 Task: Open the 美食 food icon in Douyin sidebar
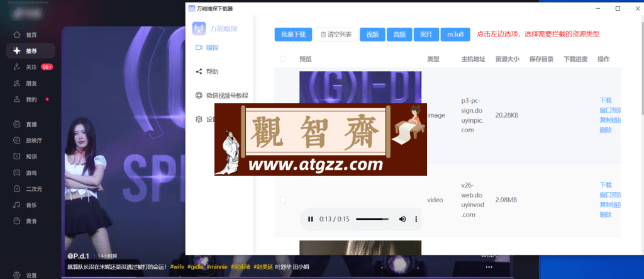tap(17, 221)
